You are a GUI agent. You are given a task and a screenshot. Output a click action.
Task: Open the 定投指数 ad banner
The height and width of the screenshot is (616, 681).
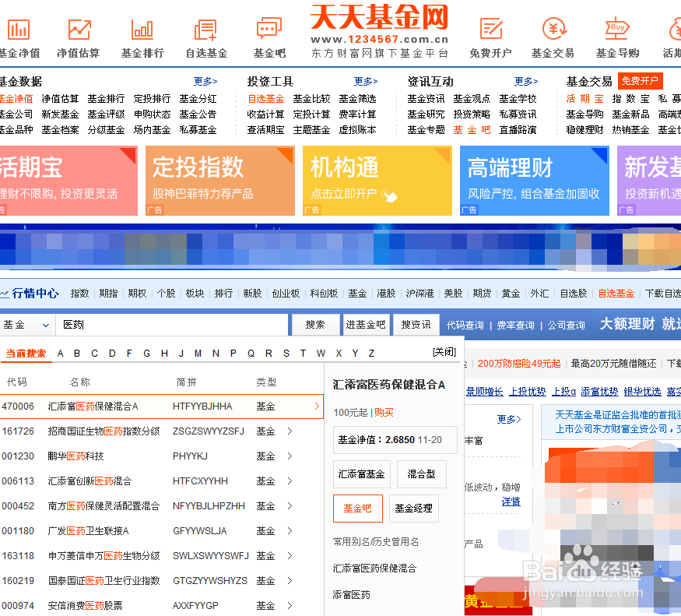pyautogui.click(x=219, y=181)
